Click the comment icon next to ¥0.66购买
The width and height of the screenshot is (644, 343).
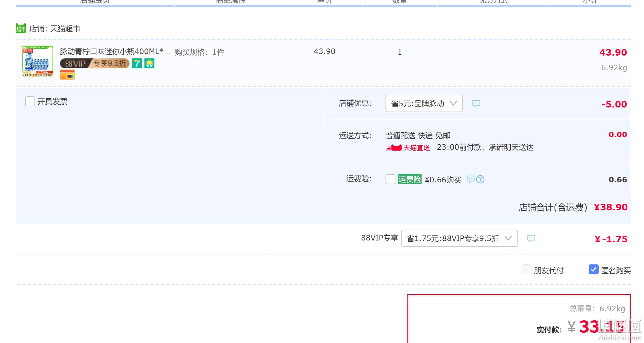coord(471,179)
